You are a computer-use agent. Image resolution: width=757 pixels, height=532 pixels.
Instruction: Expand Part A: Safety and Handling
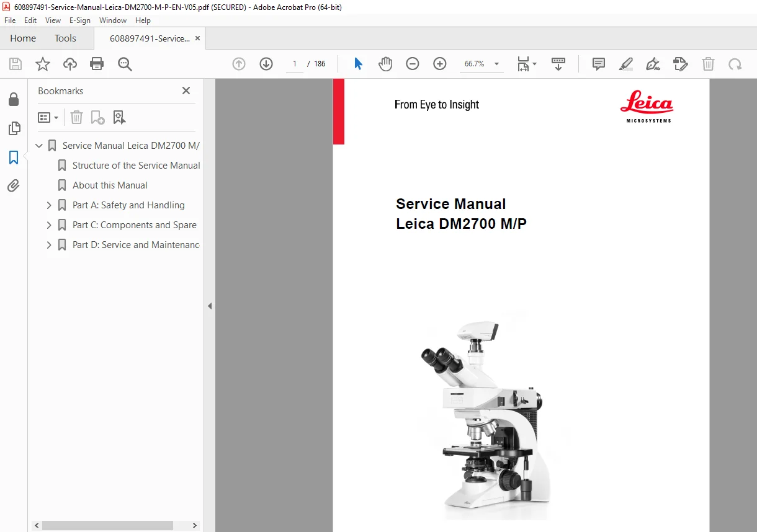click(49, 205)
